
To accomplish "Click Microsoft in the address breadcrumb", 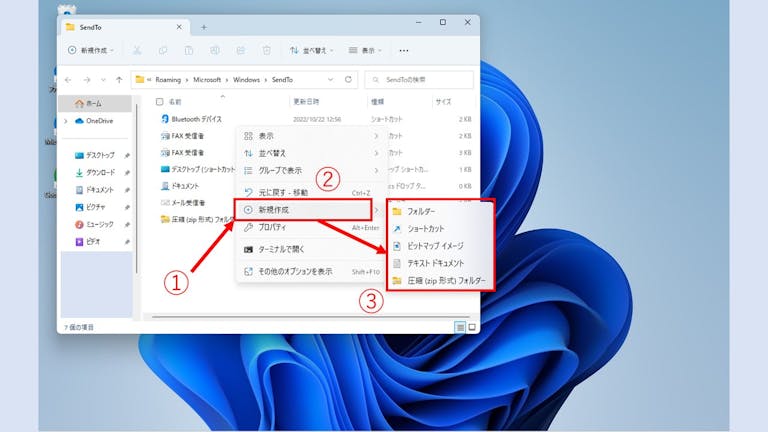I will tap(207, 80).
